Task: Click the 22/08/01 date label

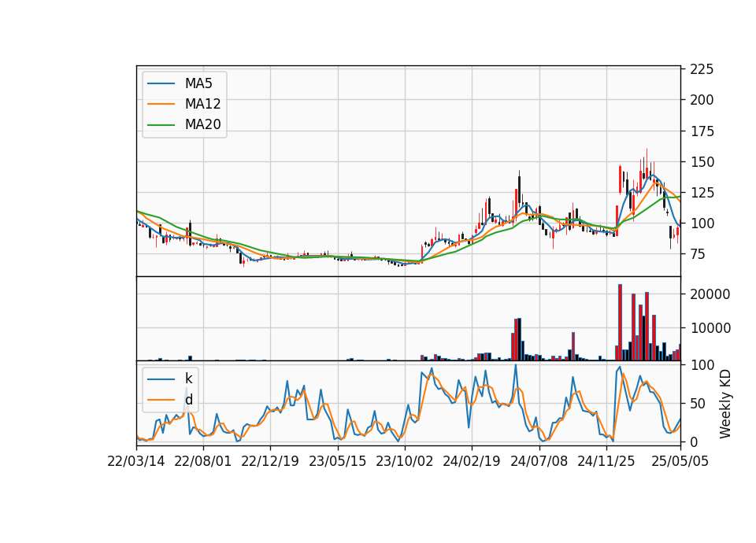Action: coord(203,461)
